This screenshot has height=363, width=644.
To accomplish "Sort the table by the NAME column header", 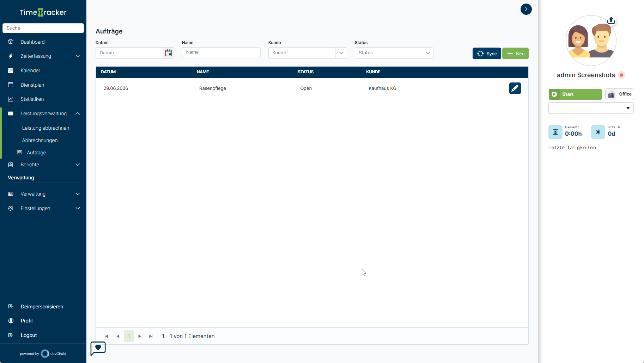I will (203, 72).
